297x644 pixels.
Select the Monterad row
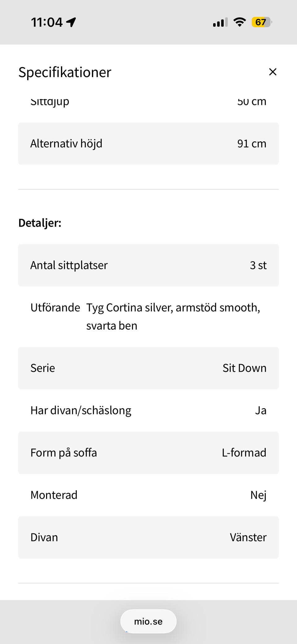click(148, 495)
